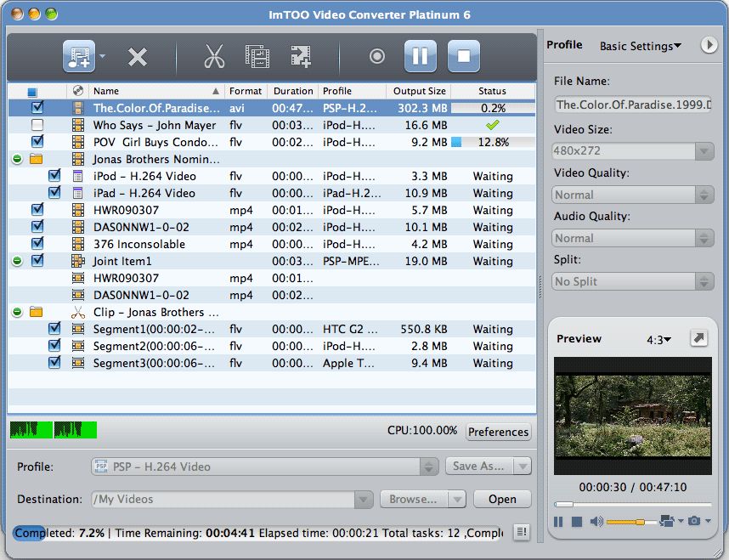
Task: Open the snapshot camera dropdown arrow
Action: click(708, 521)
